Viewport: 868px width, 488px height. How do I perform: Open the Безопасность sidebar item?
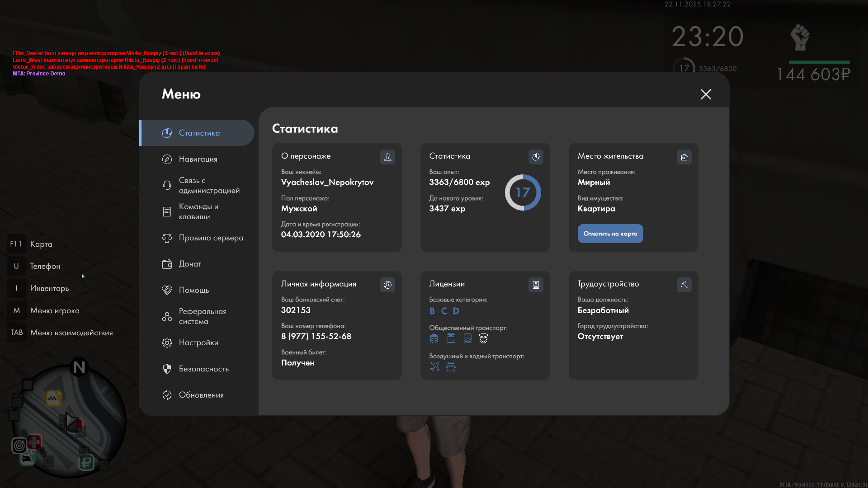203,369
